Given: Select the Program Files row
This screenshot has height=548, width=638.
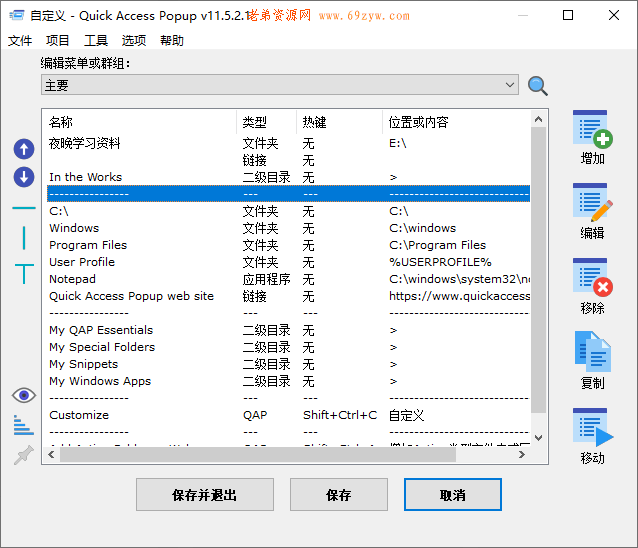Looking at the screenshot, I should click(x=288, y=245).
